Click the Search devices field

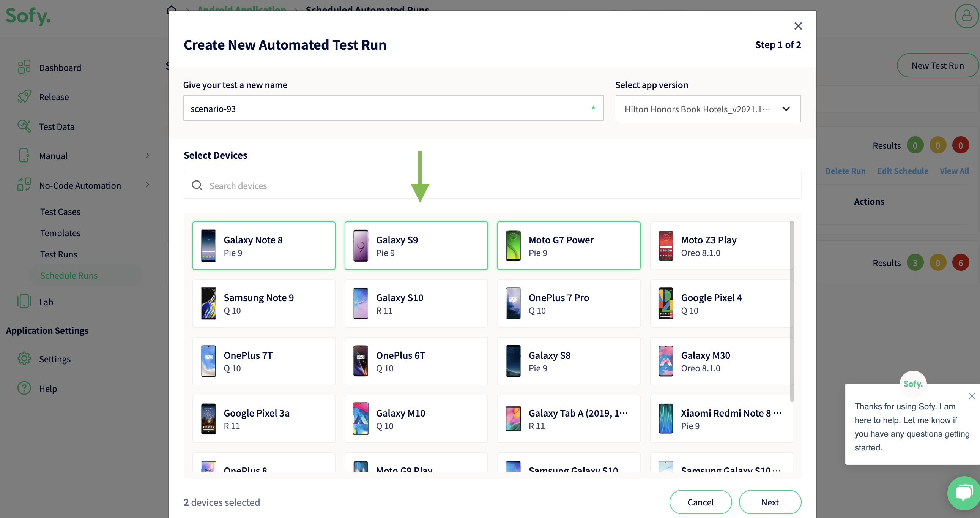492,185
